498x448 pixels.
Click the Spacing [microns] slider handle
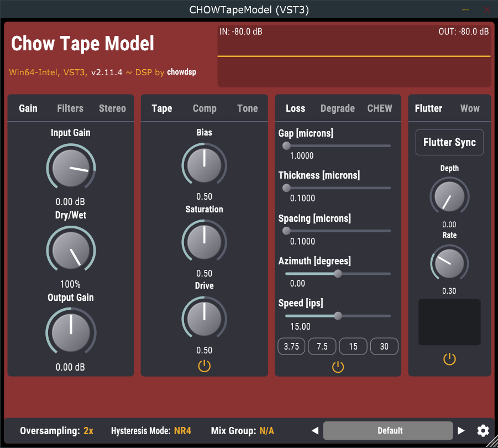[286, 231]
